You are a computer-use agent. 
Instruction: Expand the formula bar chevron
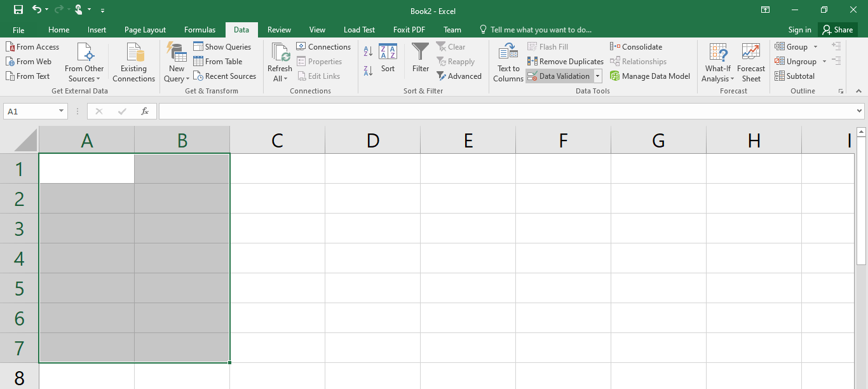(x=860, y=111)
